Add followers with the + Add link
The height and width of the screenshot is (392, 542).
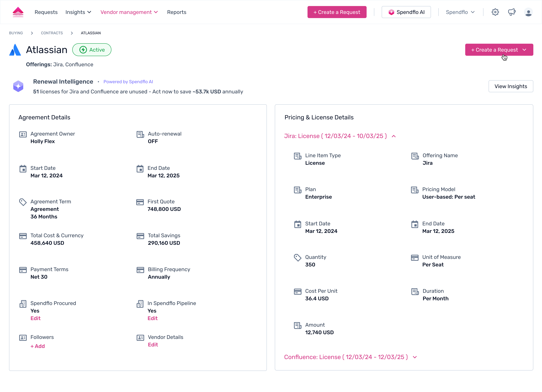click(x=38, y=346)
